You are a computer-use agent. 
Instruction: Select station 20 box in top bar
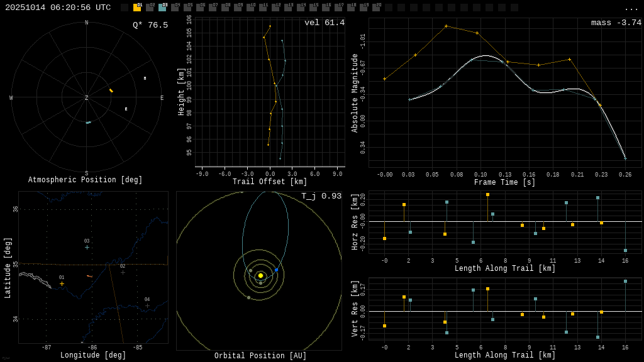(x=376, y=8)
